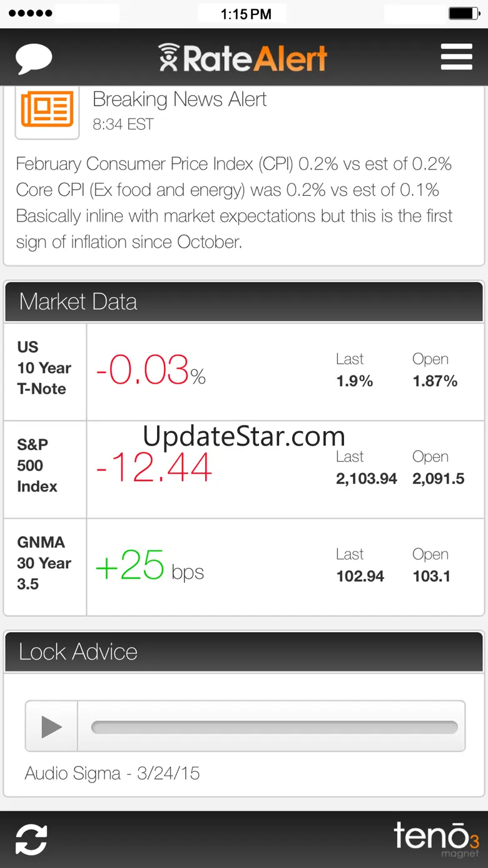Tap the February CPI news text
Screen dimensions: 488x868
[x=234, y=202]
